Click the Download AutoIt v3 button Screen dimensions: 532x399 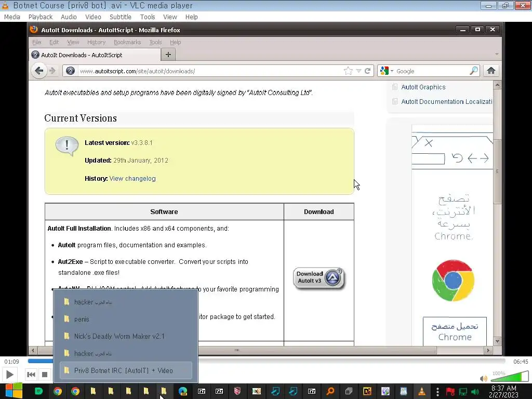coord(319,278)
